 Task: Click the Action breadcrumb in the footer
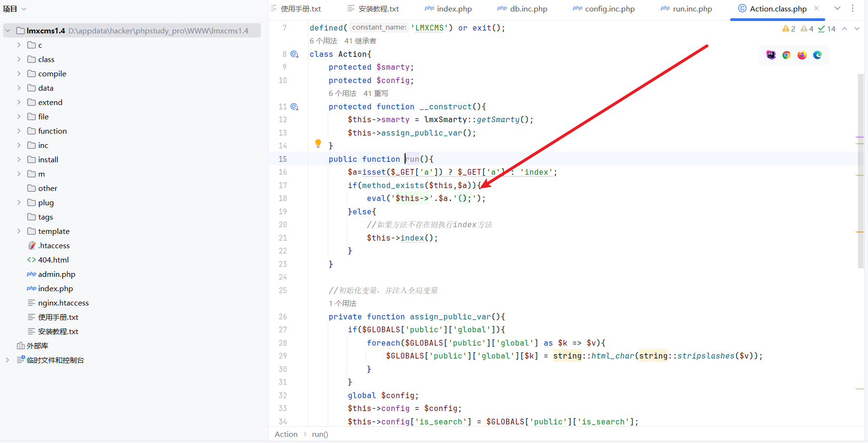coord(286,434)
